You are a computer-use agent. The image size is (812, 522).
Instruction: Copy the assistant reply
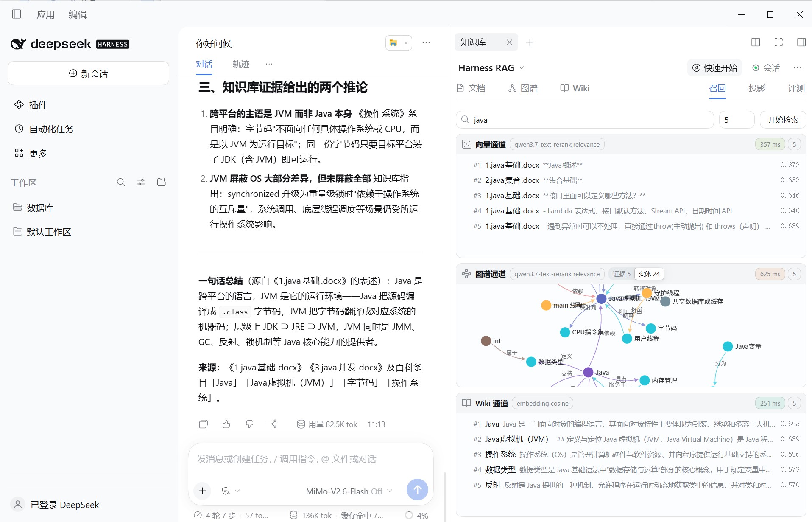coord(204,424)
